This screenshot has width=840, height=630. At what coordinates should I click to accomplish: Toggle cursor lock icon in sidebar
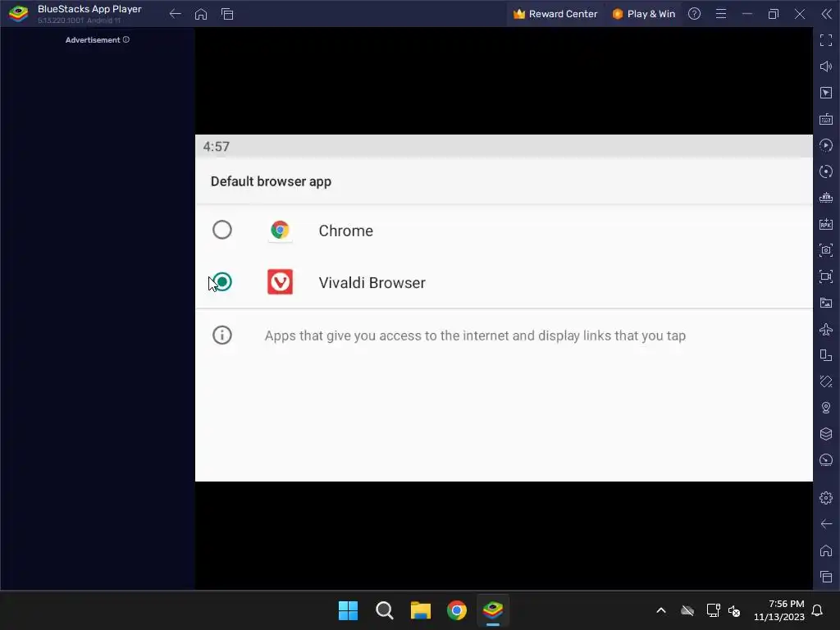826,93
